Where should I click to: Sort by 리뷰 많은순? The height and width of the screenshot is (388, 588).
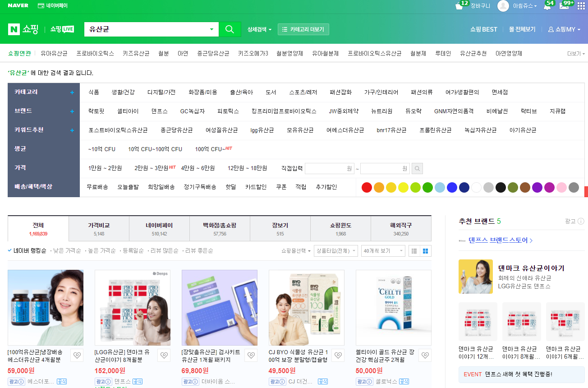click(x=164, y=250)
